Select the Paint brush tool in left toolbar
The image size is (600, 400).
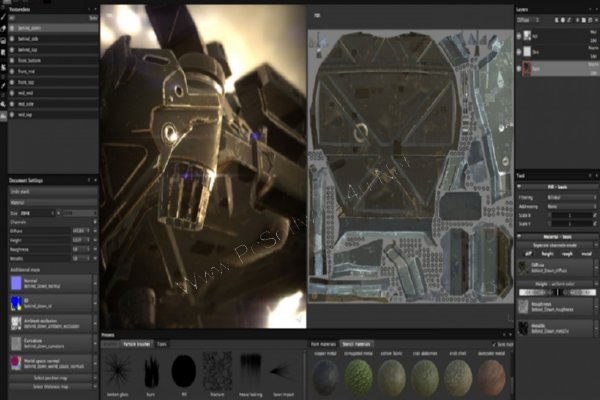(3, 18)
